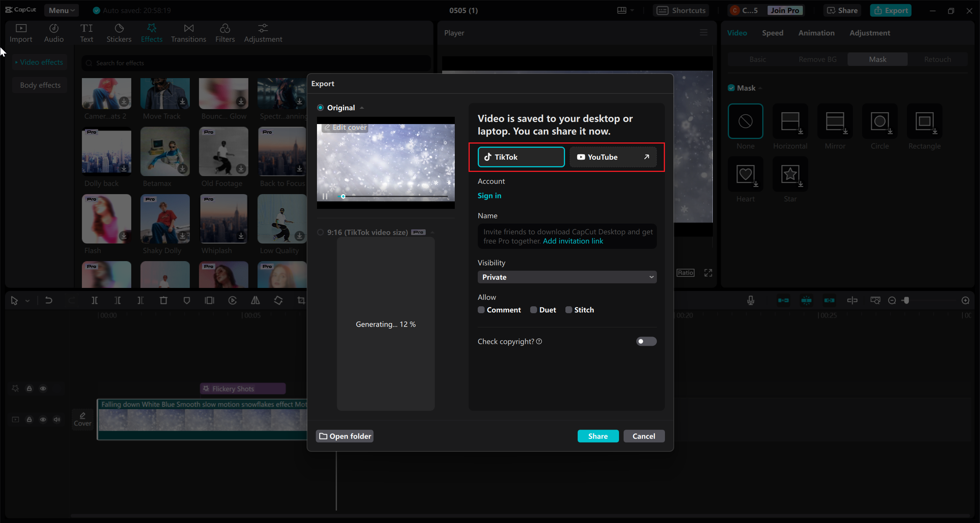Open the Menu dropdown
This screenshot has height=523, width=980.
[61, 10]
